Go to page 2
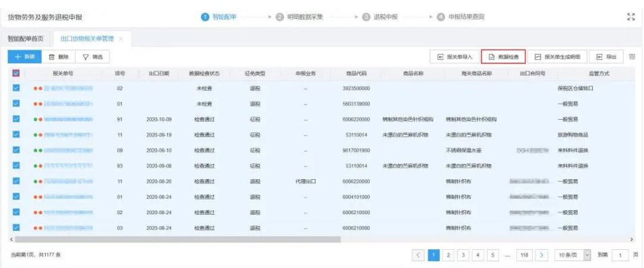 tap(448, 255)
